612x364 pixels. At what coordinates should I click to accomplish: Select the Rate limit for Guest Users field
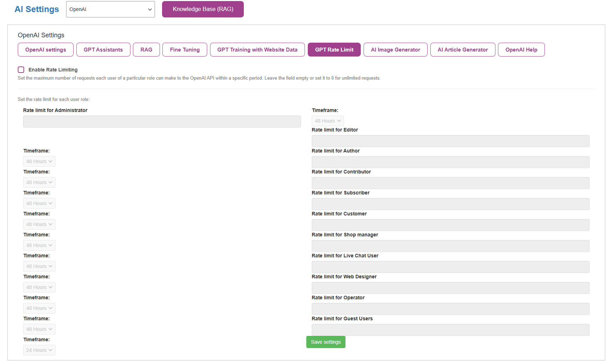coord(450,330)
